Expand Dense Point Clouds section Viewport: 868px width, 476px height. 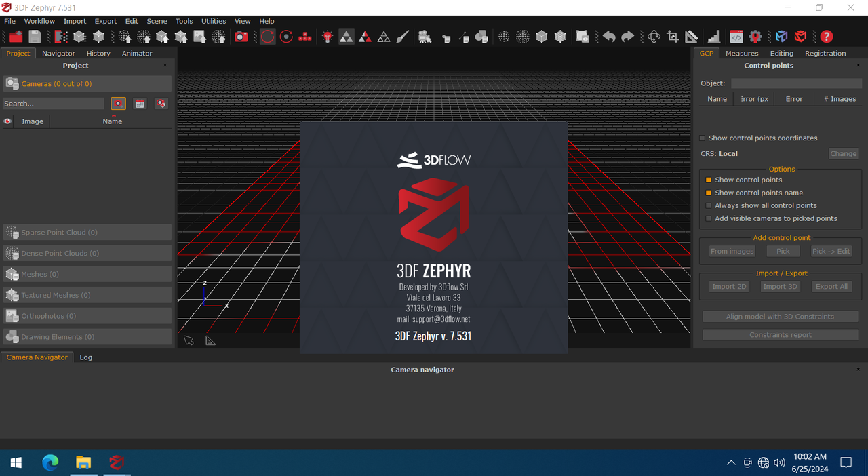point(87,253)
